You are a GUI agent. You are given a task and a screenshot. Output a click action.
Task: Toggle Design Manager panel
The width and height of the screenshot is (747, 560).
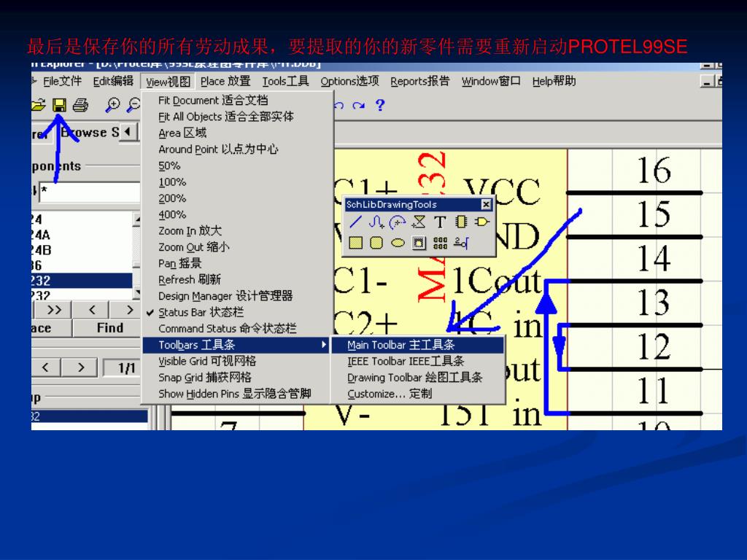click(237, 296)
